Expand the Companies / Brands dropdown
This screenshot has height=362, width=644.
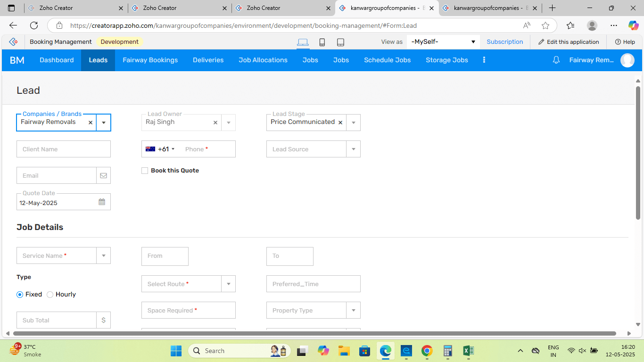(x=104, y=123)
